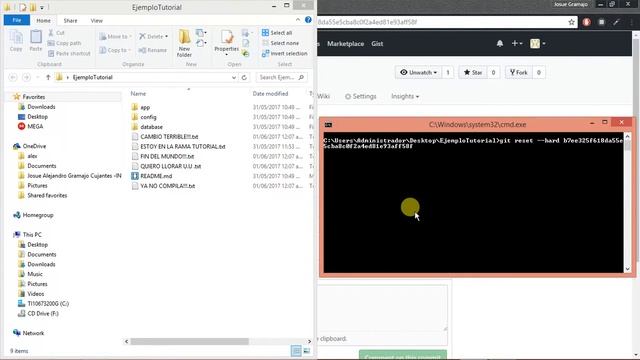
Task: Switch to large icons view in status bar
Action: coord(307,351)
